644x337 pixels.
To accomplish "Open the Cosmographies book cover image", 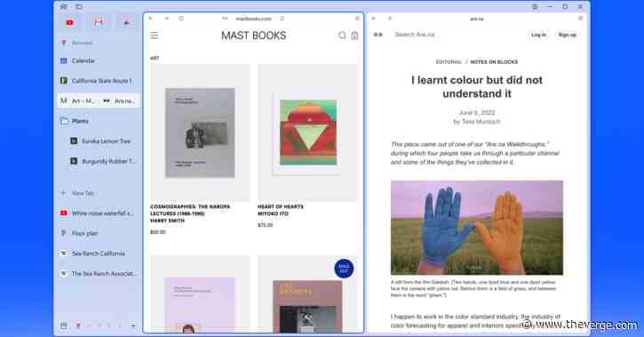I will coord(200,132).
